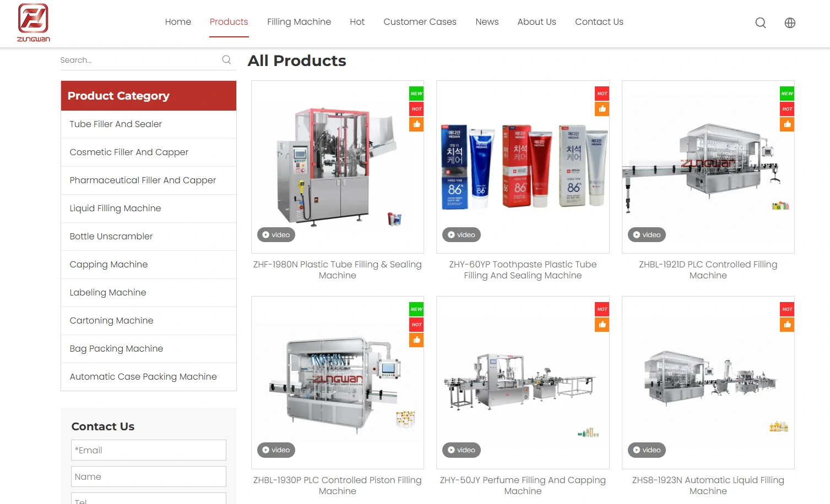This screenshot has height=504, width=830.
Task: Click the ZHBL-1921D filling machine product image
Action: click(708, 168)
